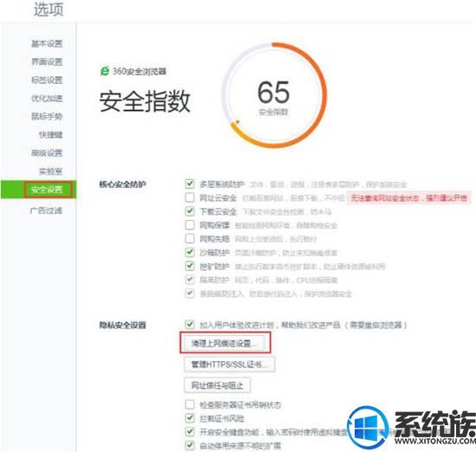The image size is (476, 452).
Task: Open 高级设置 sidebar item
Action: click(x=47, y=152)
